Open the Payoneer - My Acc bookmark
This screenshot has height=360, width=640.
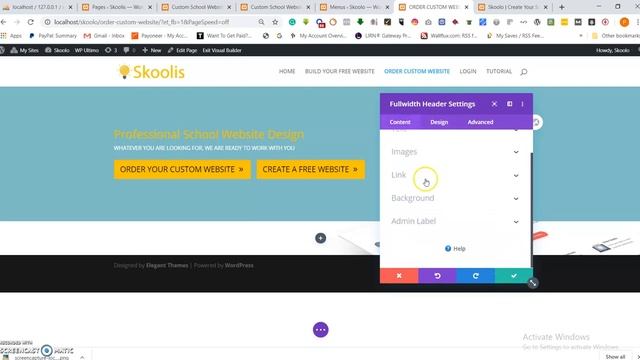160,36
